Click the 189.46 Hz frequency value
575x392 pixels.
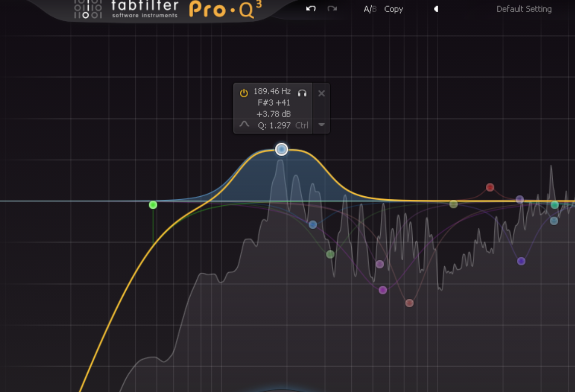[272, 91]
